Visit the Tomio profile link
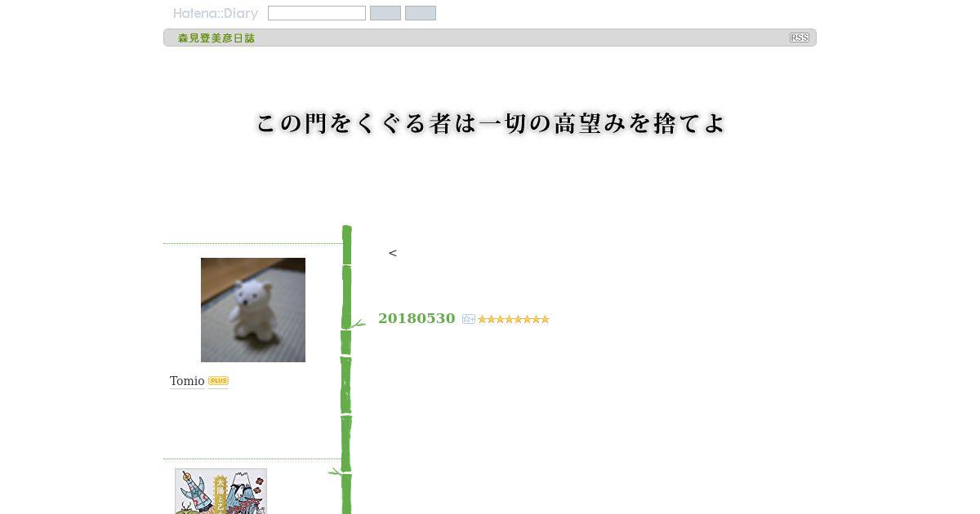Image resolution: width=980 pixels, height=514 pixels. tap(187, 381)
